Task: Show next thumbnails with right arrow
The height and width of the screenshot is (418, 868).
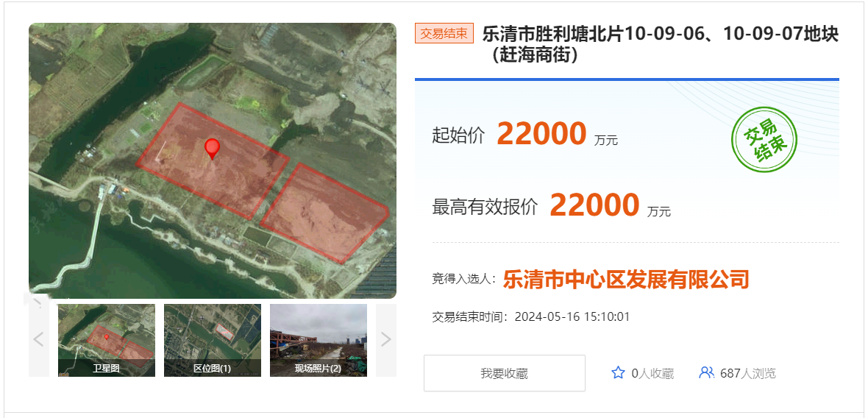Action: [386, 339]
